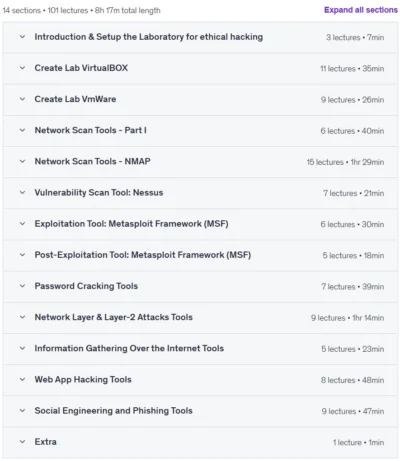Open the Web App Hacking Tools section title
This screenshot has height=461, width=400.
point(83,379)
